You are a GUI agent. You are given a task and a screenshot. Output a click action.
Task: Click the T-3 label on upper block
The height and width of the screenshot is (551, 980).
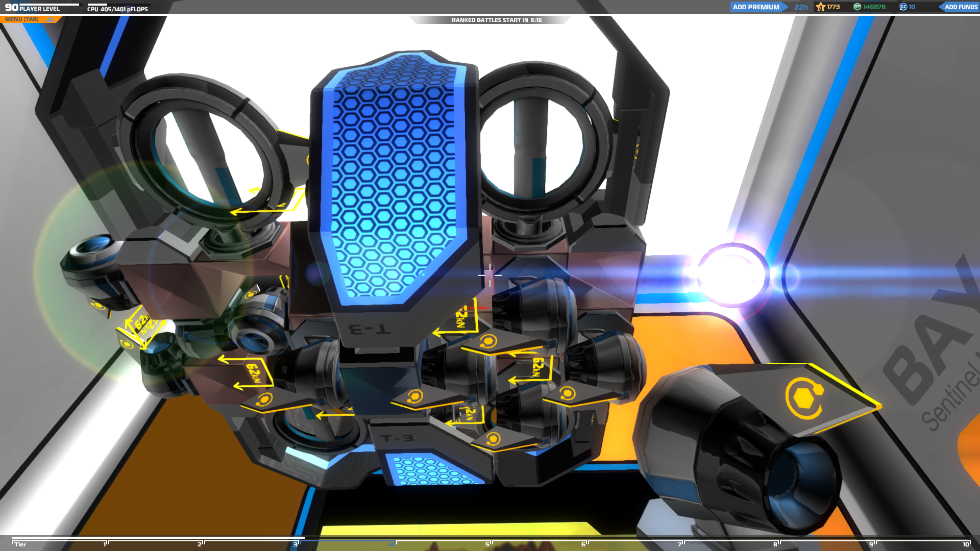pyautogui.click(x=371, y=329)
